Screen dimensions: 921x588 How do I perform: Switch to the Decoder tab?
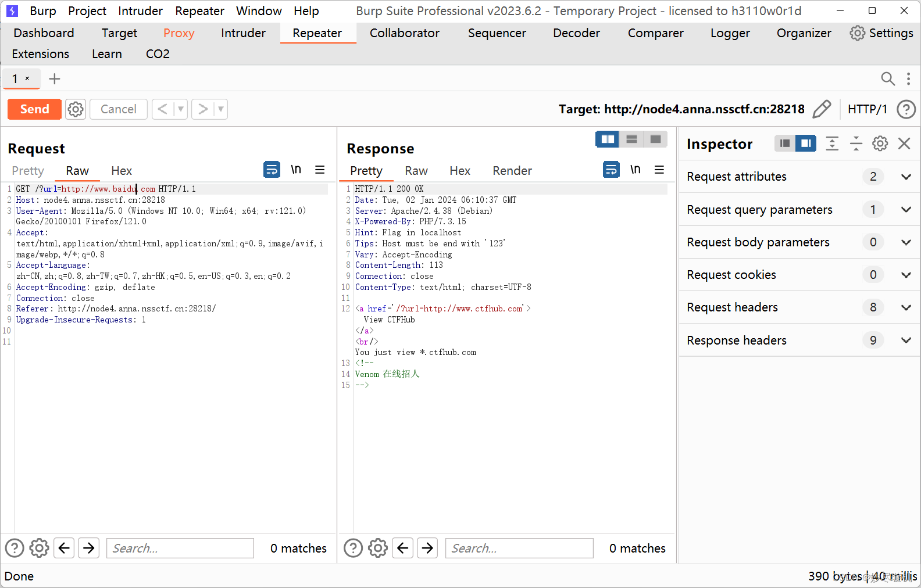pos(576,33)
